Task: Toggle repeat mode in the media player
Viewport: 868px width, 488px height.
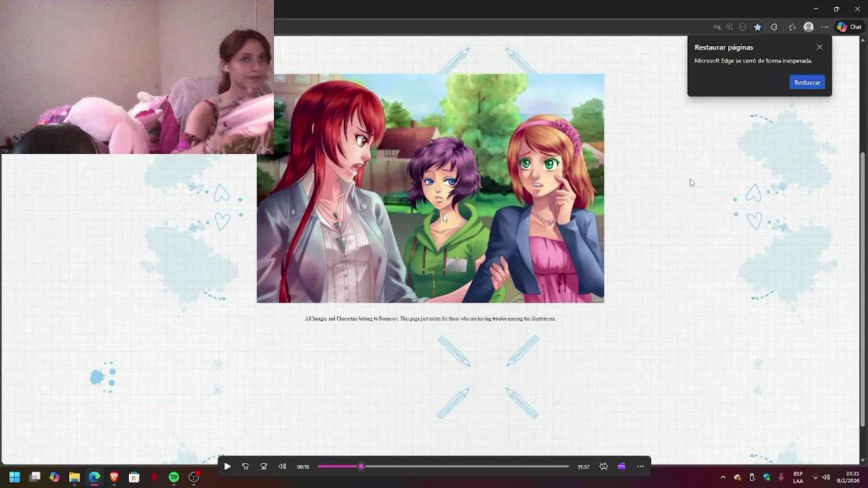Action: 604,466
